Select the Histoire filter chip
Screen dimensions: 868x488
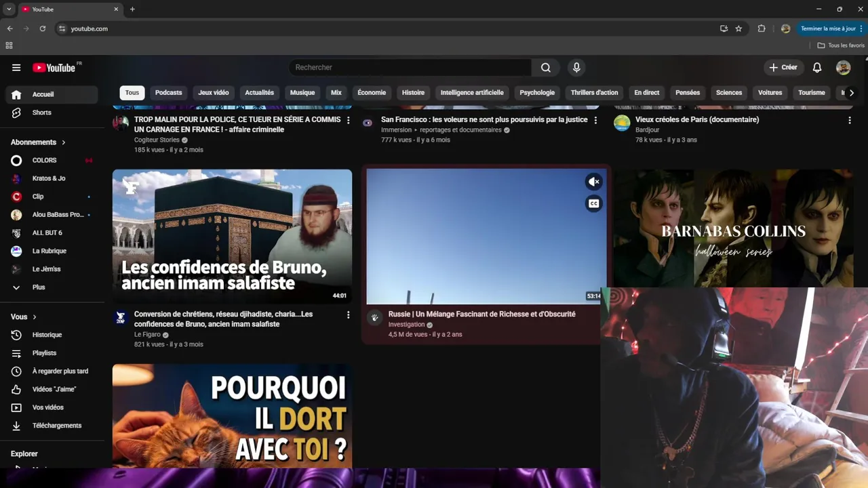pyautogui.click(x=413, y=93)
